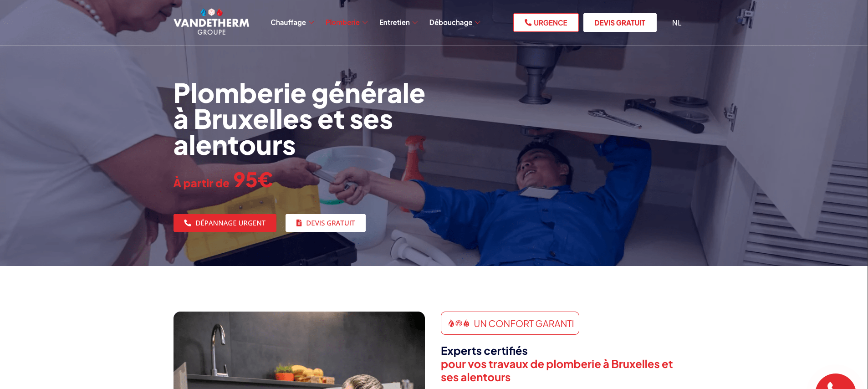Click the kitchen faucet image thumbnail
868x389 pixels.
pyautogui.click(x=299, y=350)
